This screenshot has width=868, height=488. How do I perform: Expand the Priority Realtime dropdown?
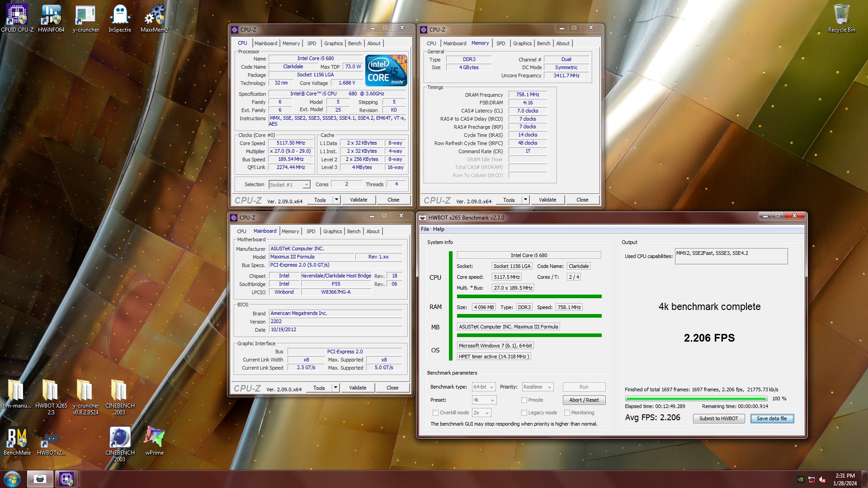[x=538, y=387]
